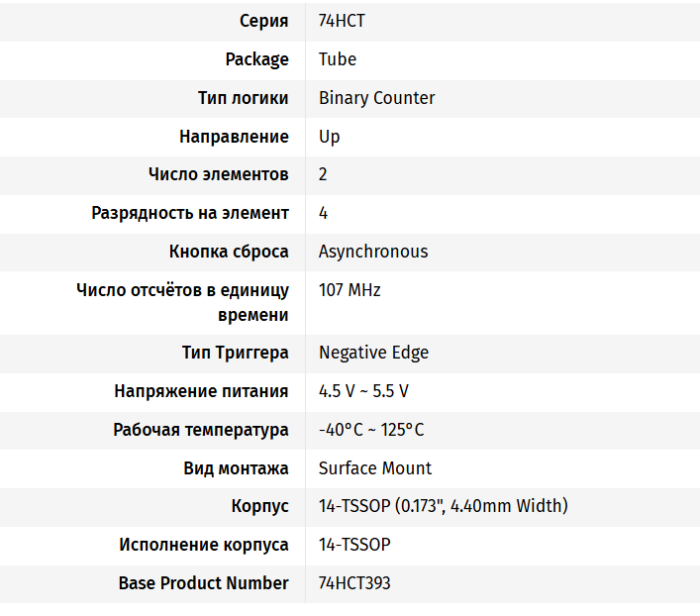Select the "14-TSSOP (0.173", 4.40mm Width)" value

point(443,506)
